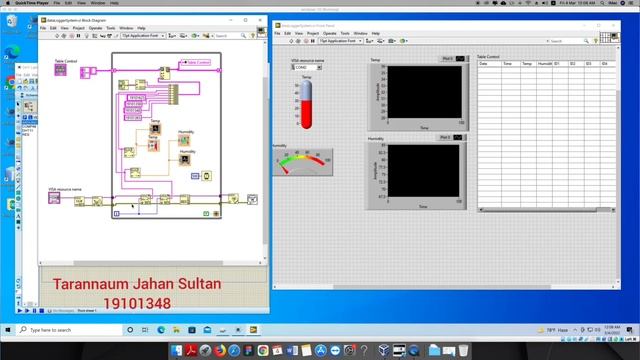Open Project menu in Block Diagram window
The height and width of the screenshot is (360, 640).
click(78, 28)
